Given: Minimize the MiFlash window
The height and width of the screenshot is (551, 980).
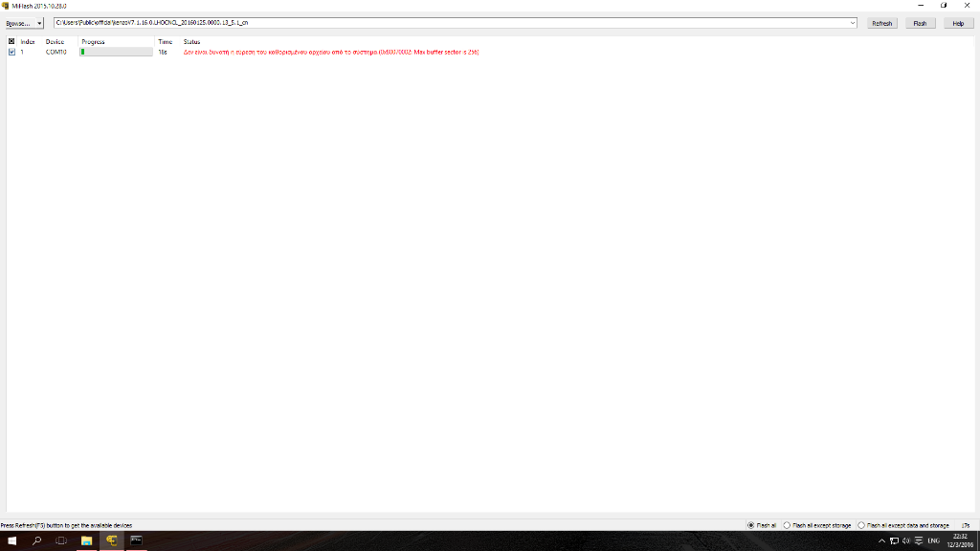Looking at the screenshot, I should pyautogui.click(x=921, y=6).
